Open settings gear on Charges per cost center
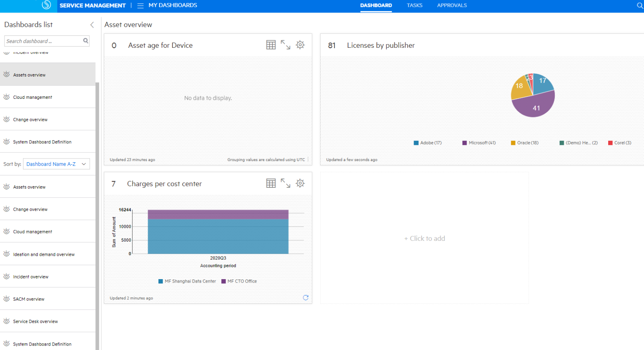The width and height of the screenshot is (644, 350). point(300,183)
